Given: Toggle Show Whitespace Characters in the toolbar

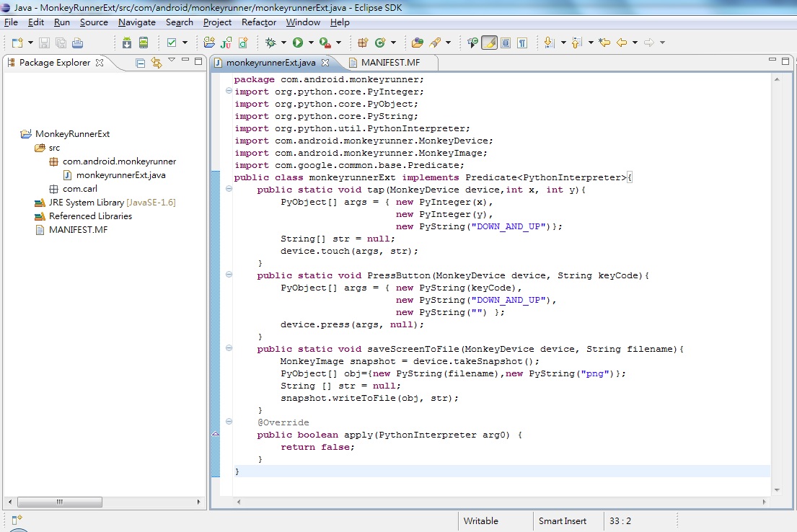Looking at the screenshot, I should pos(521,42).
